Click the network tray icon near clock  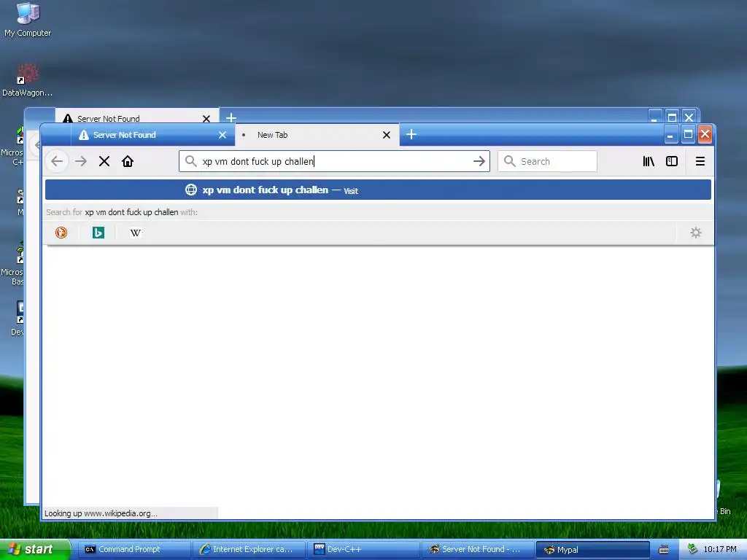692,549
